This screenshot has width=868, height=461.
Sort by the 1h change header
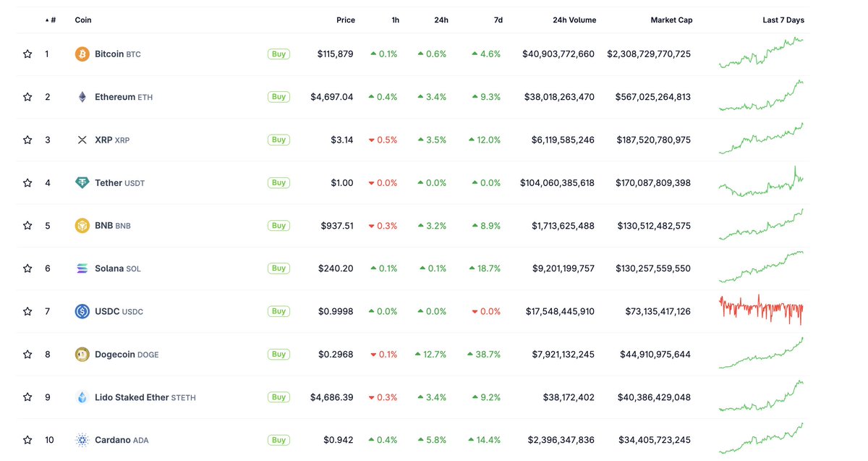click(396, 20)
